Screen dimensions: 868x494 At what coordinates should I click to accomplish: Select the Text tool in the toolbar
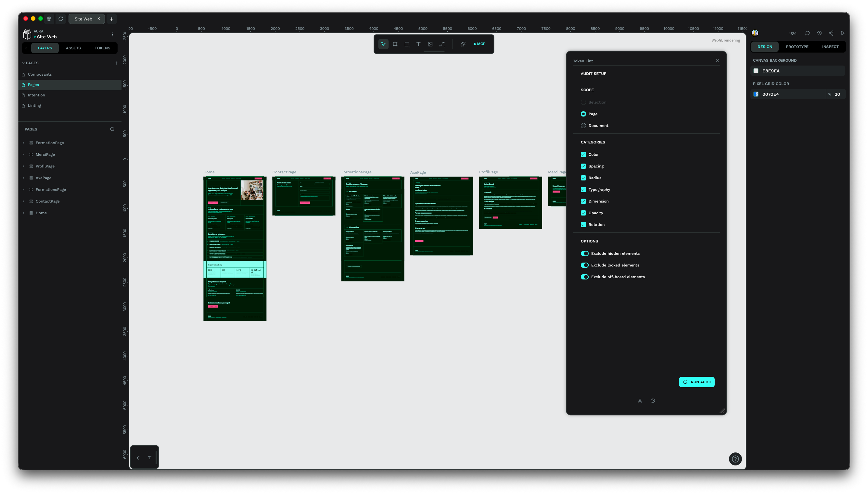(418, 44)
